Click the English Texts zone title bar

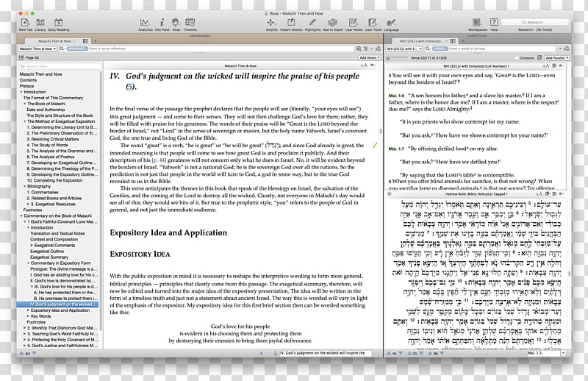[477, 35]
